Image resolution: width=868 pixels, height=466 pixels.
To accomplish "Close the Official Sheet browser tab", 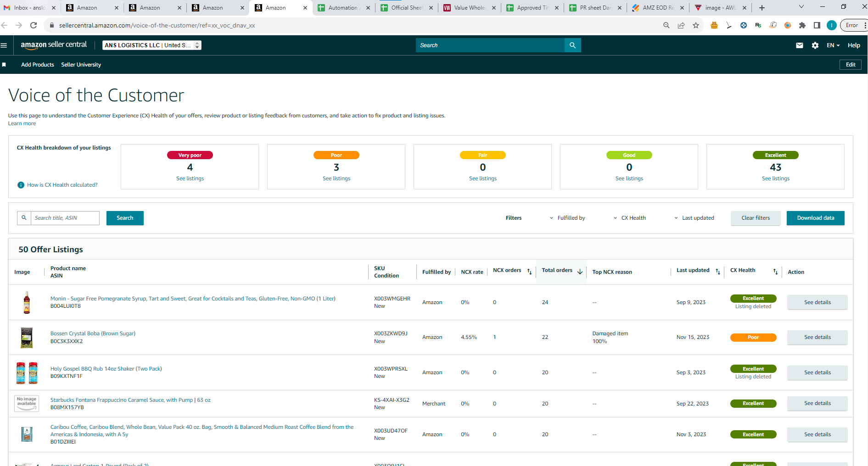I will (431, 8).
